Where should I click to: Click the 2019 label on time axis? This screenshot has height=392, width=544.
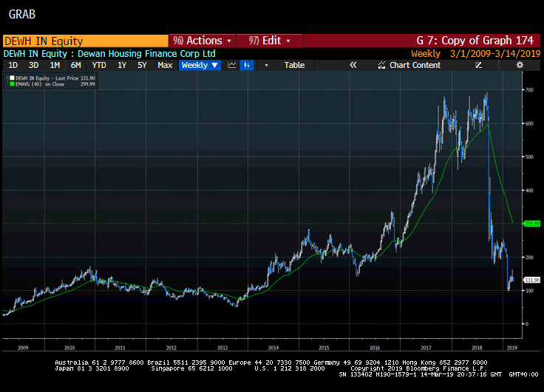[512, 348]
